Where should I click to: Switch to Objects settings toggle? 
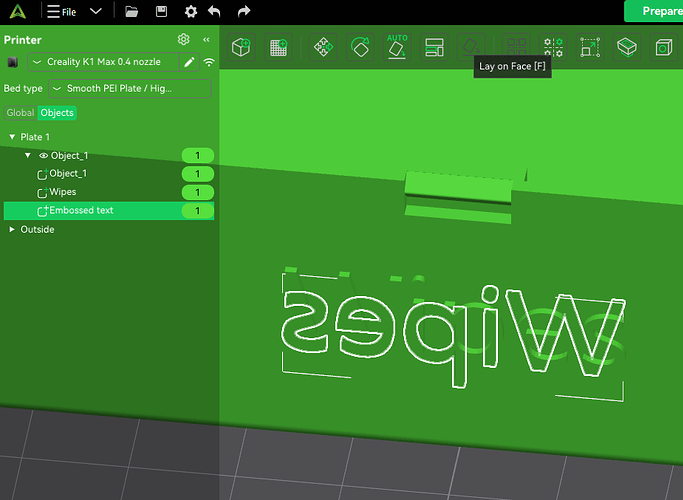(x=57, y=113)
